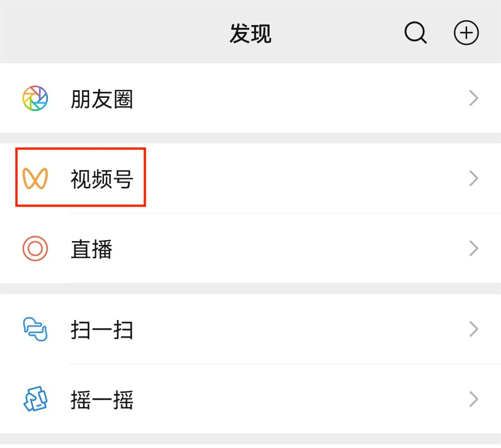Tap the 摇一摇 list entry
The image size is (501, 448).
pyautogui.click(x=103, y=399)
